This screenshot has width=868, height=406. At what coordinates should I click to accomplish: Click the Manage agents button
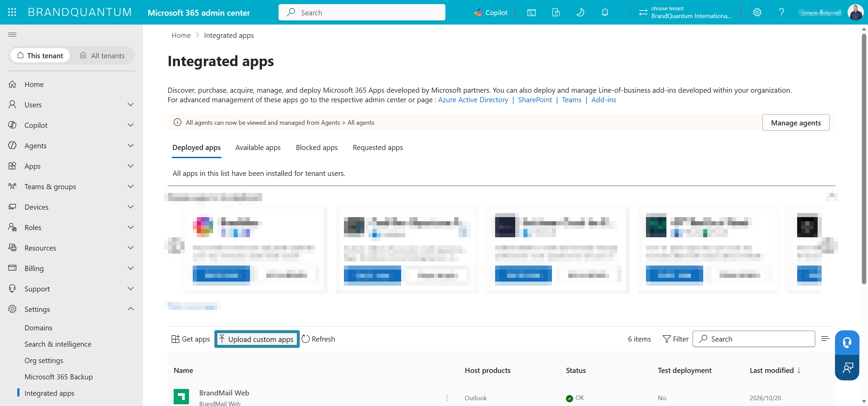point(796,122)
